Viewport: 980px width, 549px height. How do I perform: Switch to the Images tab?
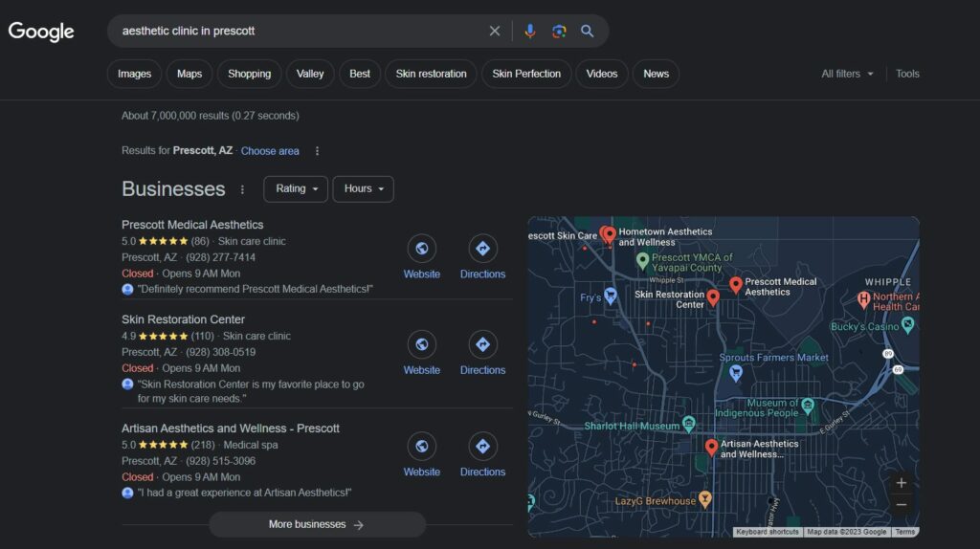pos(134,74)
